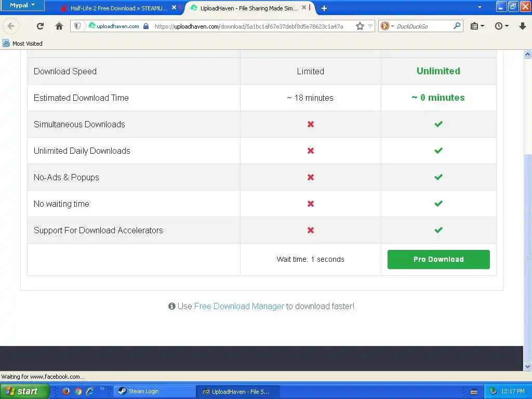Image resolution: width=532 pixels, height=399 pixels.
Task: Click the tracking protection shield icon
Action: tap(77, 26)
